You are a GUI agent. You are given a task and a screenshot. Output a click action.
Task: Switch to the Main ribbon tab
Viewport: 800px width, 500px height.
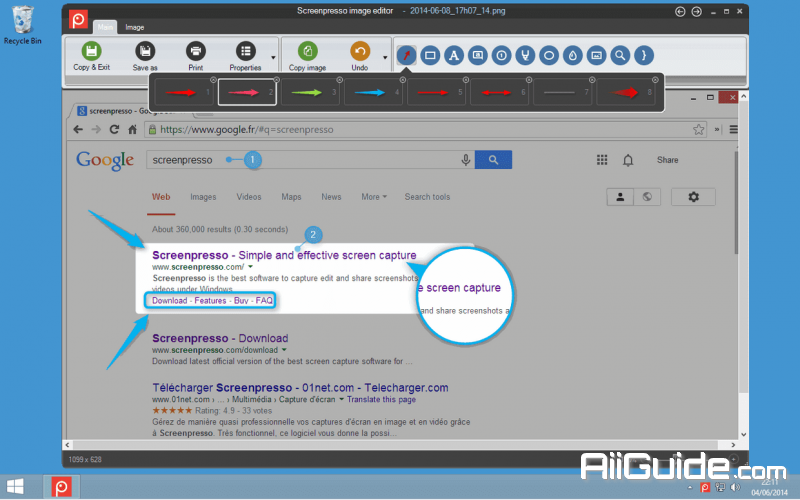[105, 27]
